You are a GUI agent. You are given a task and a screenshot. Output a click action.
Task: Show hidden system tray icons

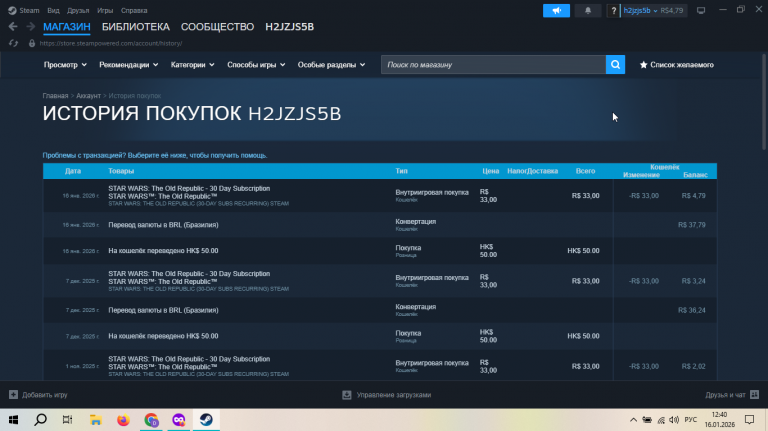point(633,420)
